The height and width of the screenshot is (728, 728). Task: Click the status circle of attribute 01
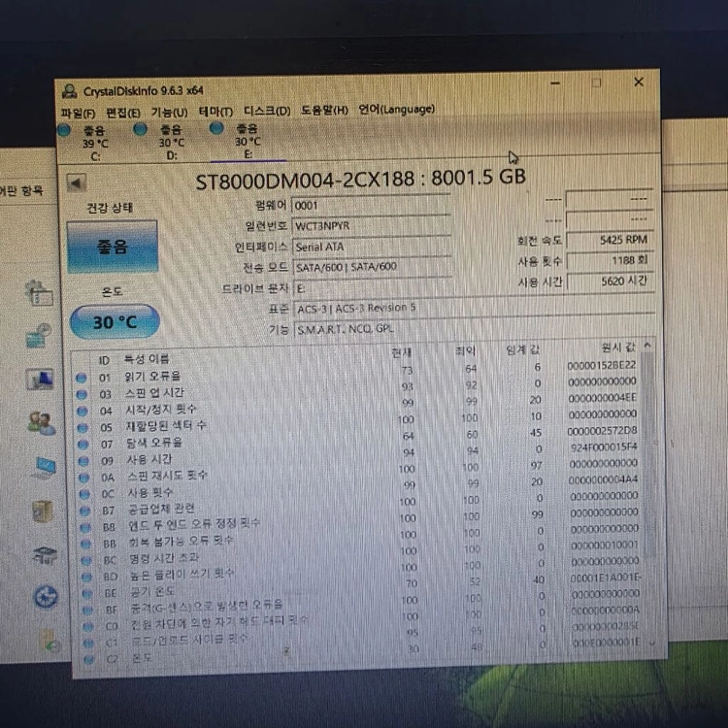point(82,379)
